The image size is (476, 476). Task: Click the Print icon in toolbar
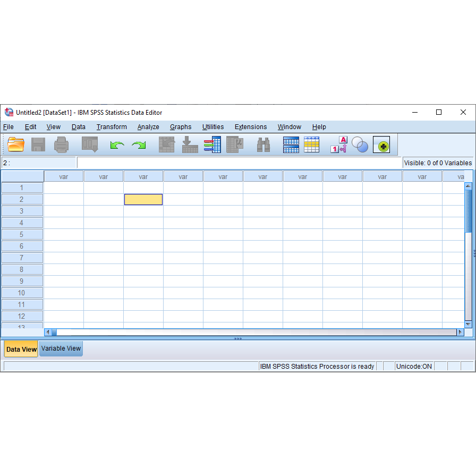pos(61,144)
